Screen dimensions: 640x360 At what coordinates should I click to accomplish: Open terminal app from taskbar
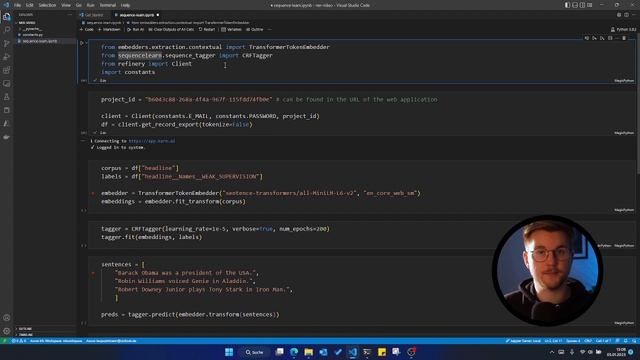pyautogui.click(x=367, y=352)
